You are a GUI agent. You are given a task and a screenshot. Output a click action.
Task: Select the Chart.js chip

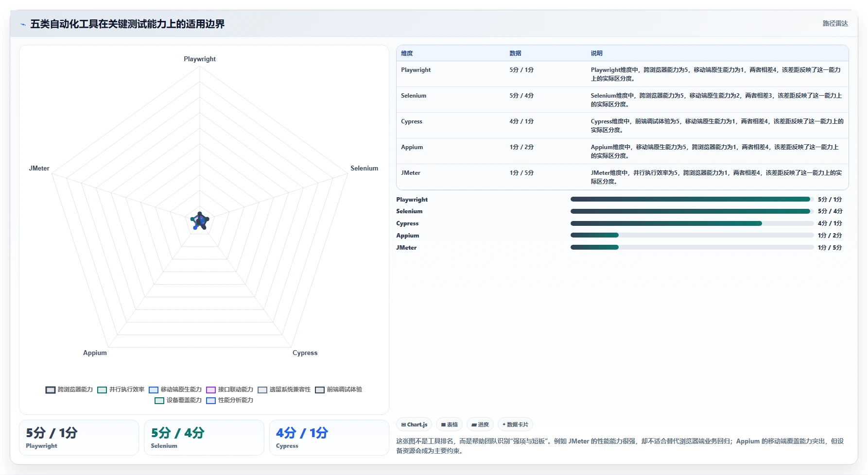pyautogui.click(x=414, y=424)
